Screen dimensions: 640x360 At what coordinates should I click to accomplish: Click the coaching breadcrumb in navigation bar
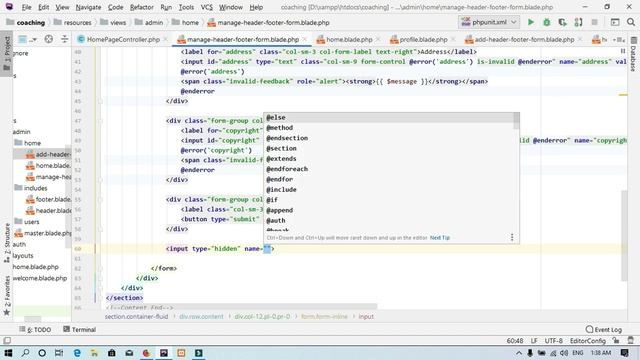26,22
